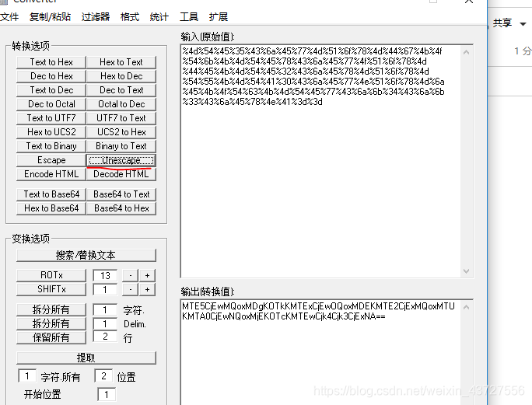This screenshot has width=532, height=405.
Task: Open the 共享 dropdown in the background window
Action: (x=509, y=23)
